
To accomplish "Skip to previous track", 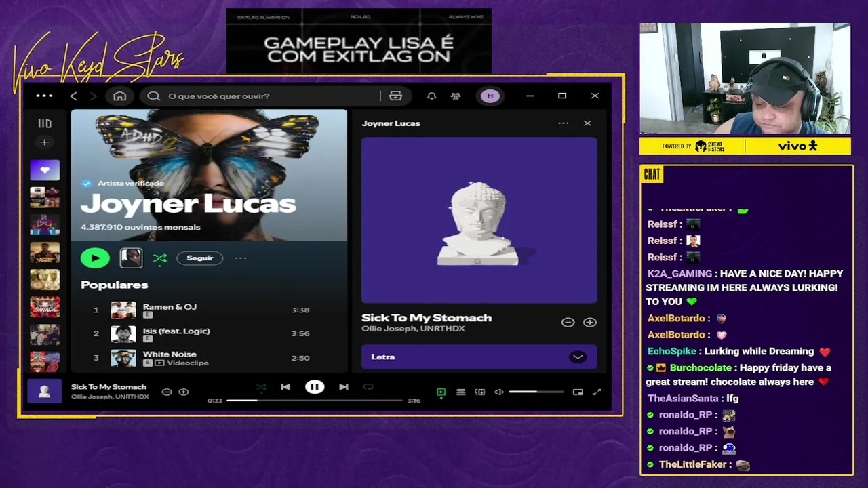I will coord(285,387).
